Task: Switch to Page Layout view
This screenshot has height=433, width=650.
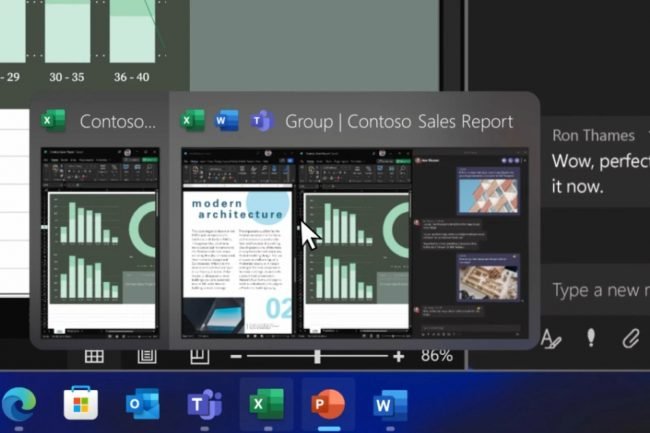Action: pyautogui.click(x=147, y=356)
